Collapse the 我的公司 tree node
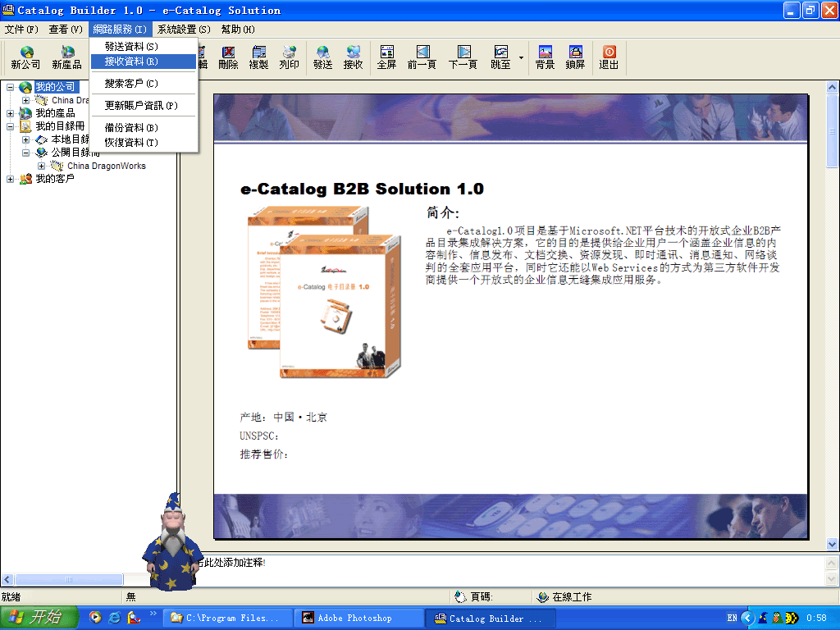The height and width of the screenshot is (630, 840). click(10, 87)
